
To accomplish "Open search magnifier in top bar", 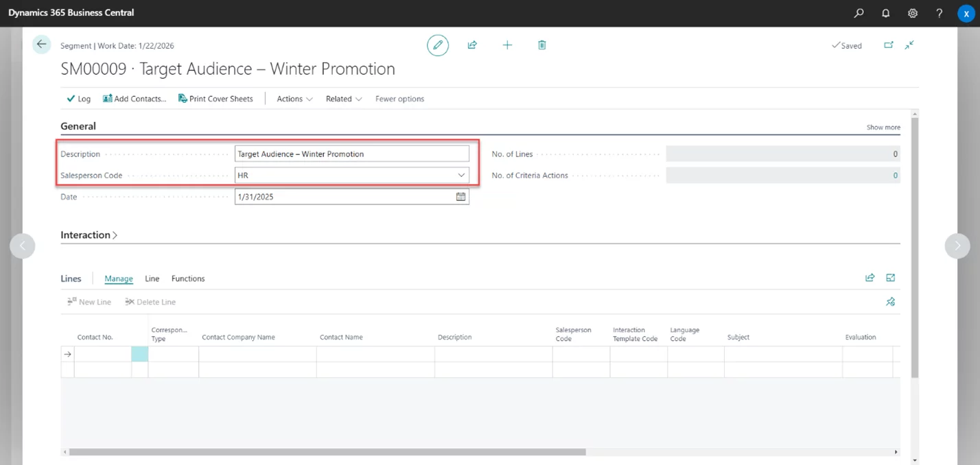I will click(x=859, y=13).
